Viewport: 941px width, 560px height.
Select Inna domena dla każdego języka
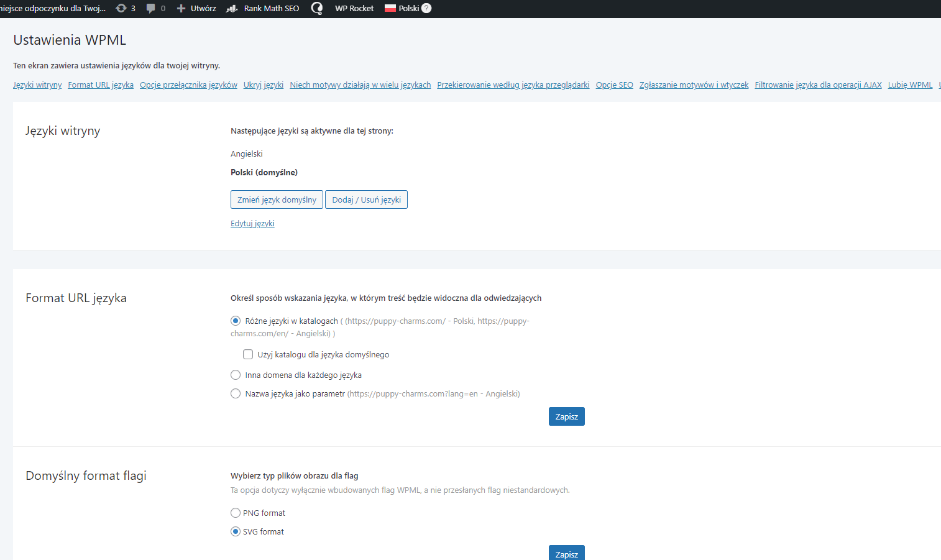tap(236, 375)
